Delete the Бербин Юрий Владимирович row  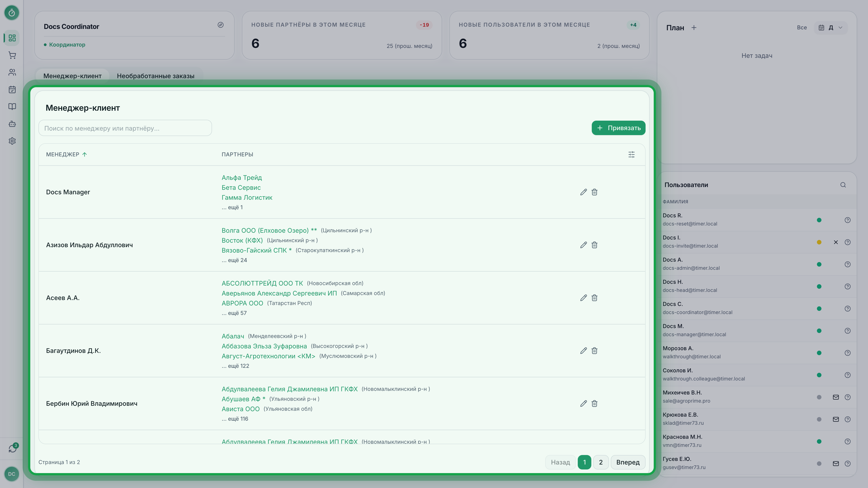pyautogui.click(x=594, y=404)
